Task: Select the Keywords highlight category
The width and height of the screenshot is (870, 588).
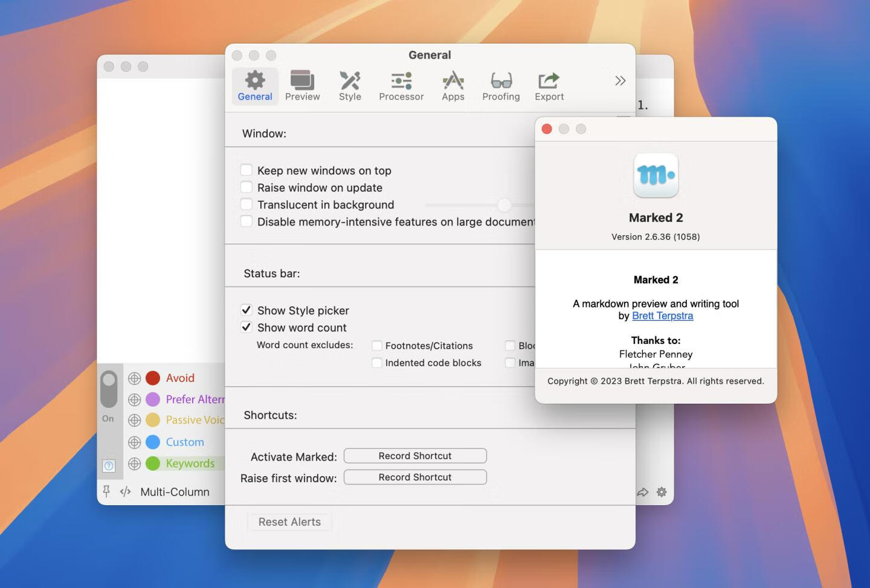Action: pos(190,464)
